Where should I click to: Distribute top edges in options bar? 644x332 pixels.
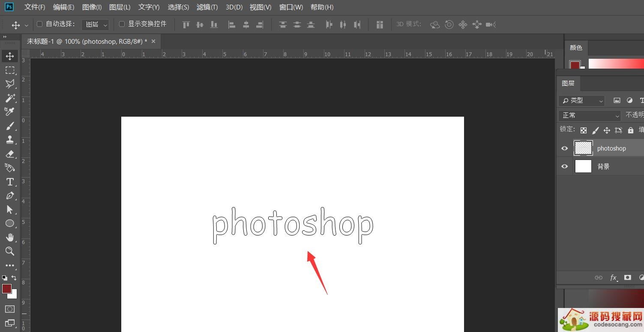click(x=283, y=24)
